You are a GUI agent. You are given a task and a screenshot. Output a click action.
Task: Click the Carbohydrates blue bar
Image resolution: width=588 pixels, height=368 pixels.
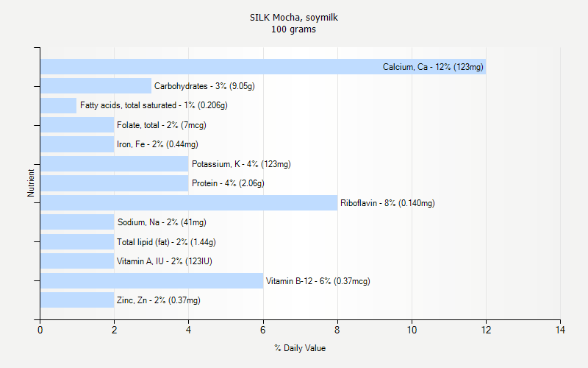(96, 86)
